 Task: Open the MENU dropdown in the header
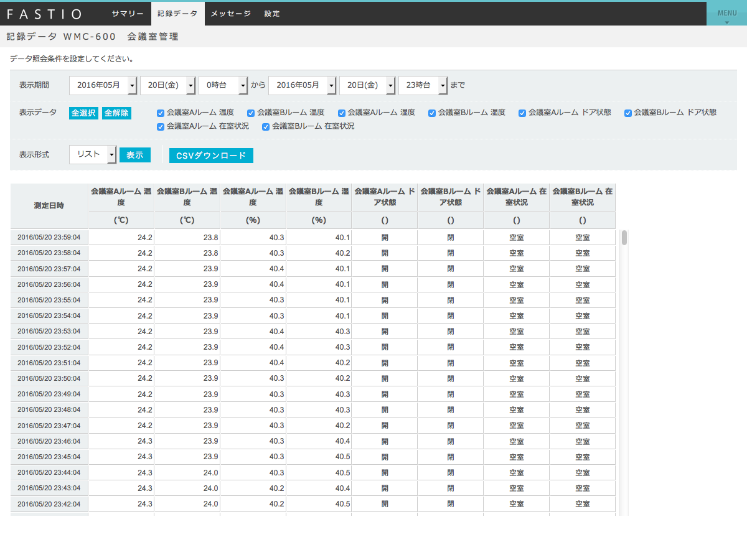coord(726,14)
